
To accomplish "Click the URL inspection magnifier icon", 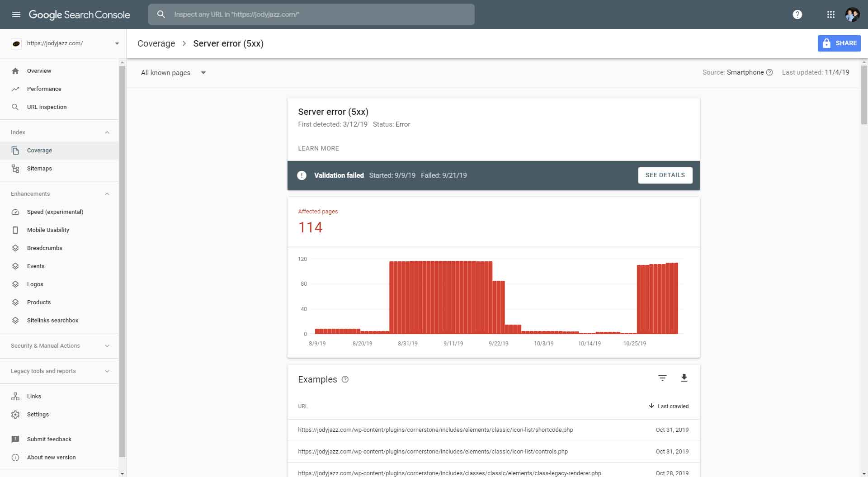I will [x=15, y=107].
